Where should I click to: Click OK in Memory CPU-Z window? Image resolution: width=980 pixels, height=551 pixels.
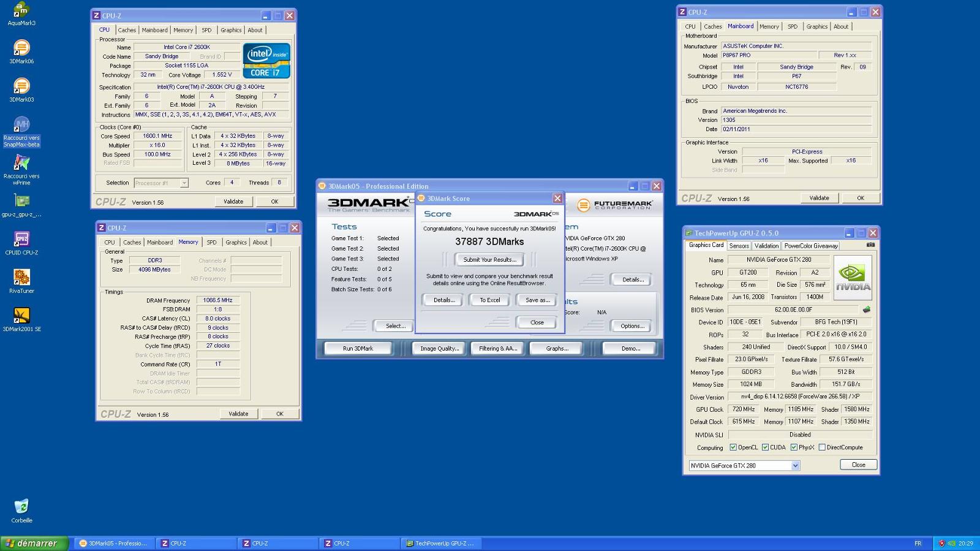(x=279, y=414)
